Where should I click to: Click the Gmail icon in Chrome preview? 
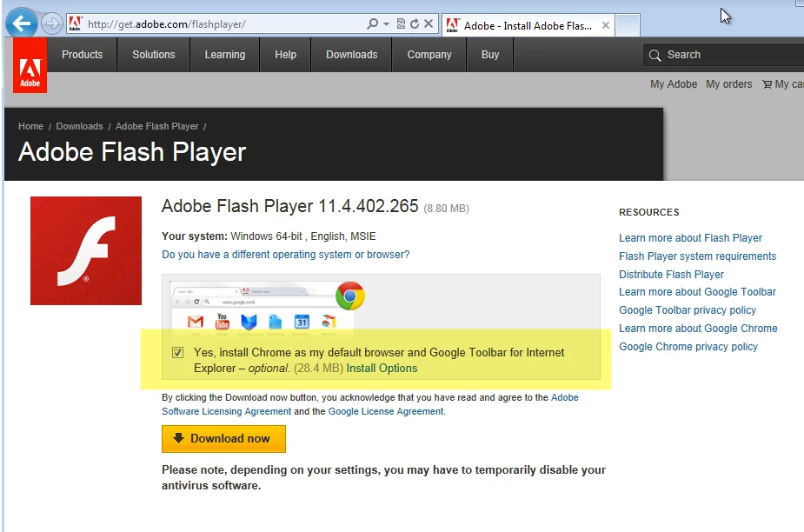click(196, 322)
